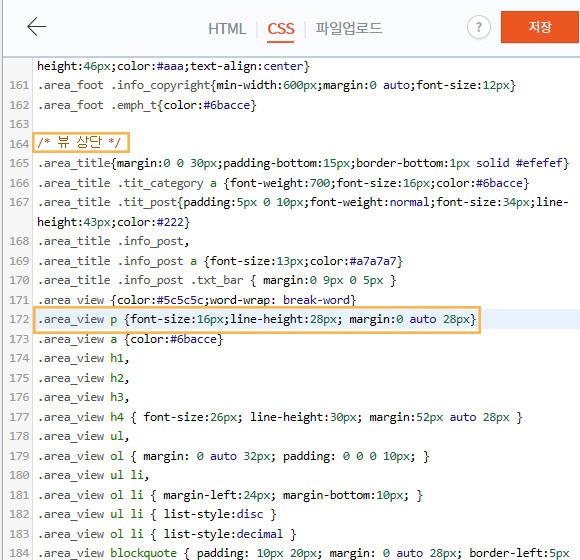Click the .area_title margin rule on line 165
Viewport: 580px width, 560px height.
303,163
